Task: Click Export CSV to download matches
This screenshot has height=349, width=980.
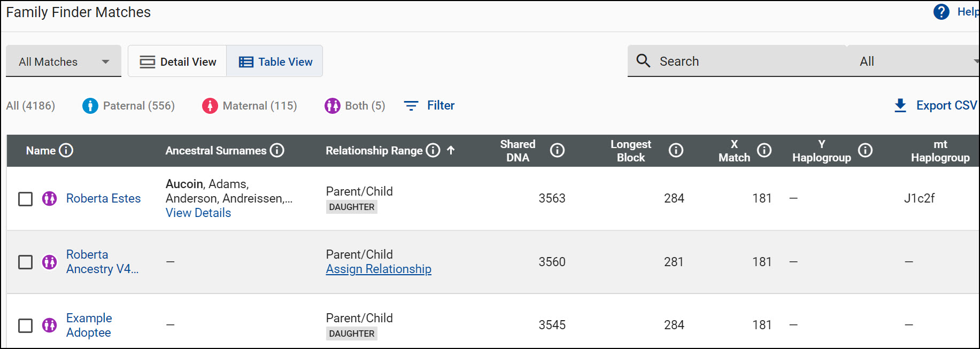Action: [x=935, y=105]
